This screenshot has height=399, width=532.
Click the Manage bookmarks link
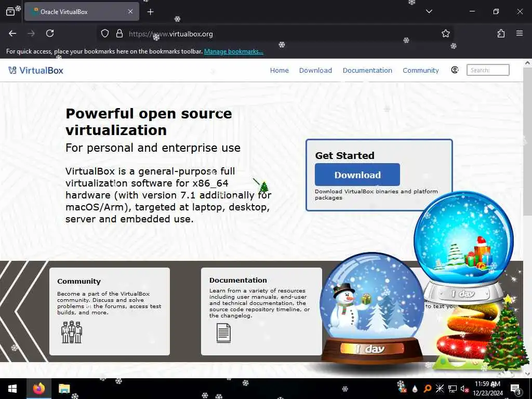coord(233,51)
